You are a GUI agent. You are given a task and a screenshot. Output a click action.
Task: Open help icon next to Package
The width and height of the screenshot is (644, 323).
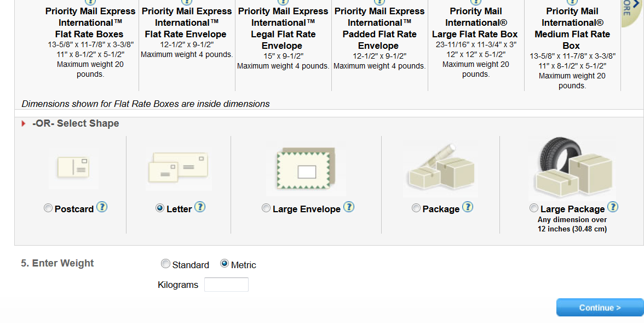point(468,207)
